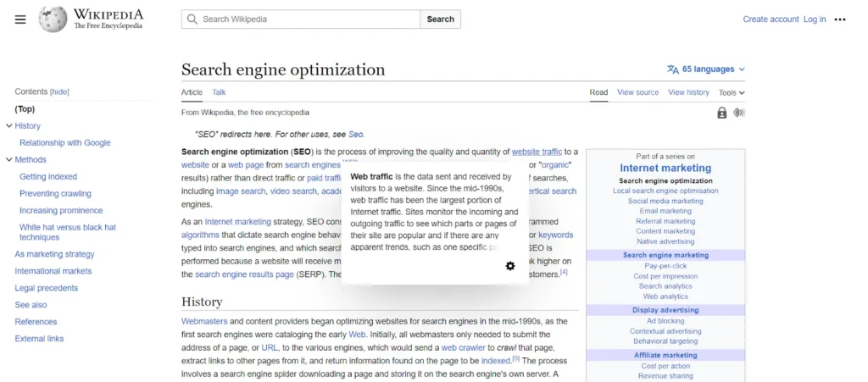Open the video search link
868x382 pixels.
(x=292, y=191)
